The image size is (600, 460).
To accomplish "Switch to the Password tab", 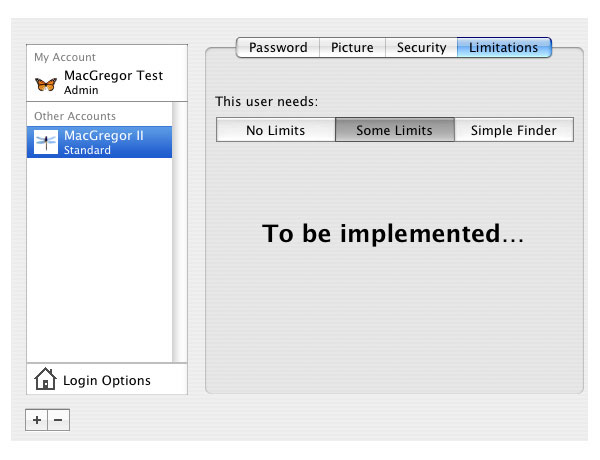I will click(278, 48).
